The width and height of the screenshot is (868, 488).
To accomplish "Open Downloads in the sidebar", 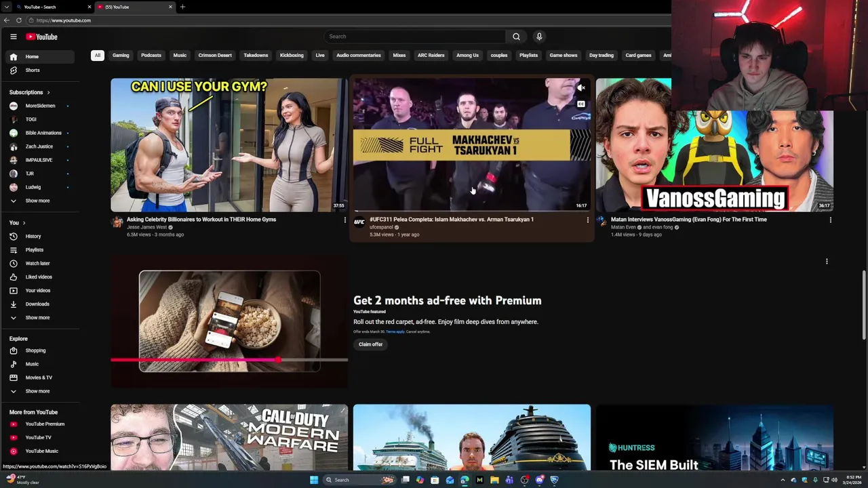I will tap(41, 304).
